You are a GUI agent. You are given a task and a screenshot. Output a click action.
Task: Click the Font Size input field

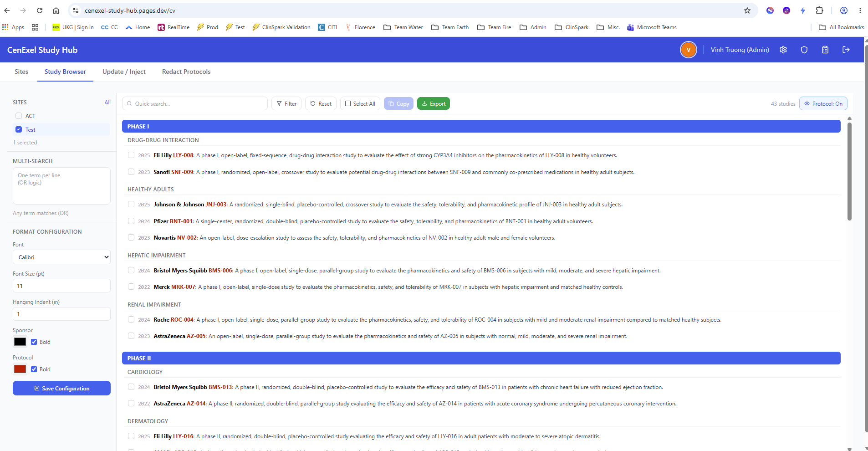click(61, 286)
